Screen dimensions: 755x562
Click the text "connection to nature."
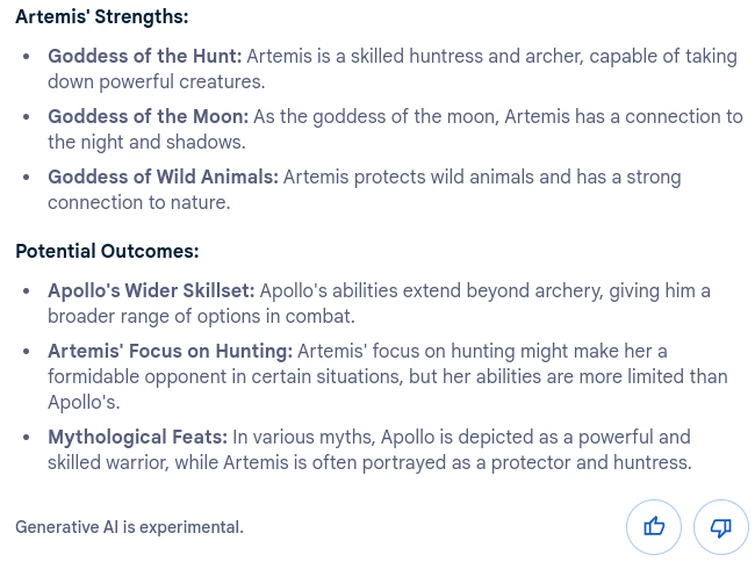[139, 202]
